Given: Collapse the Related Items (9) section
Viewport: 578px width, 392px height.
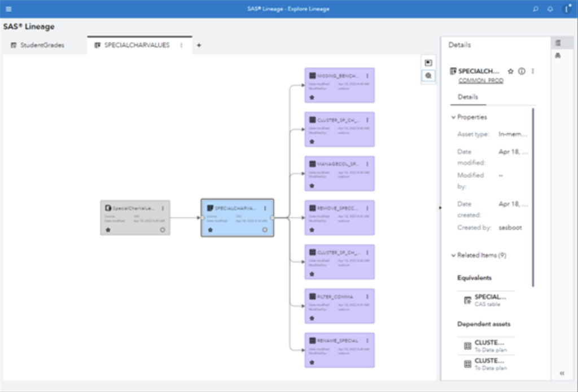Looking at the screenshot, I should tap(453, 256).
